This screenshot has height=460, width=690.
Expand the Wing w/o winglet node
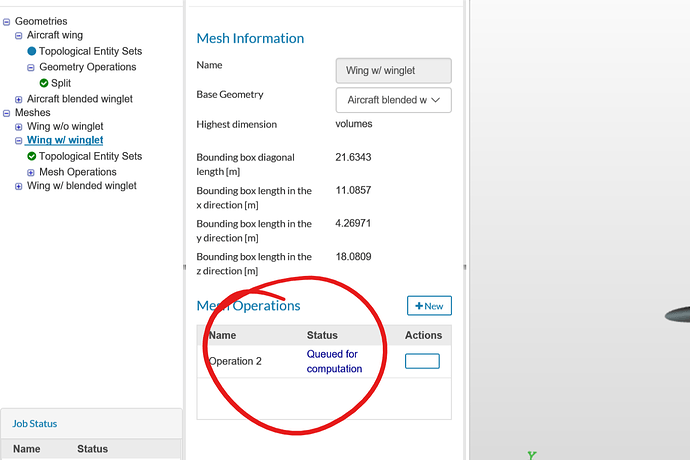[18, 127]
